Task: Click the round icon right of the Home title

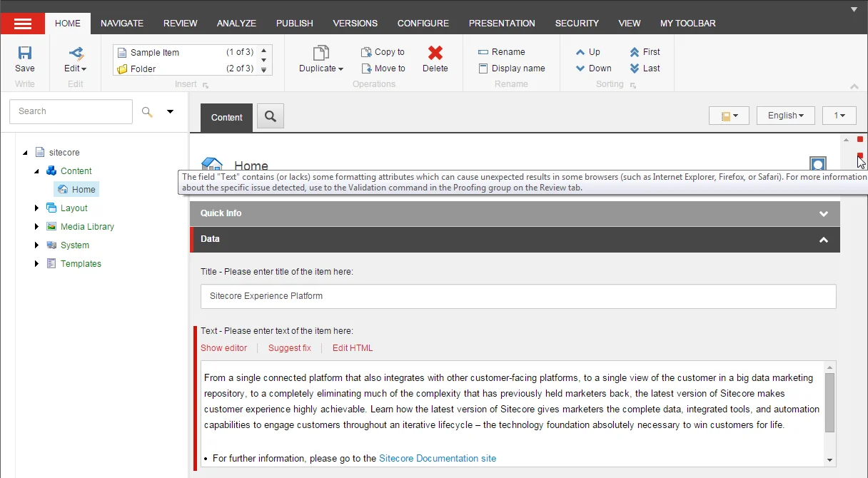Action: point(818,164)
